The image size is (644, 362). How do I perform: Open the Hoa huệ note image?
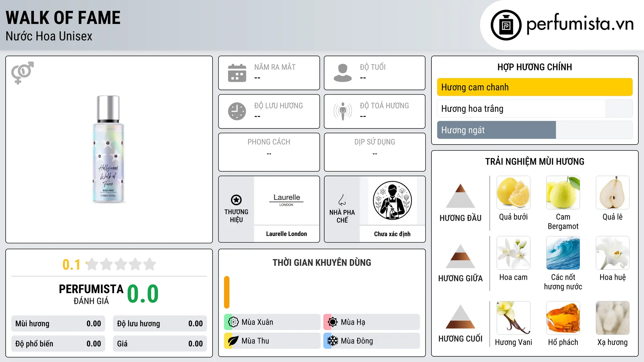613,253
